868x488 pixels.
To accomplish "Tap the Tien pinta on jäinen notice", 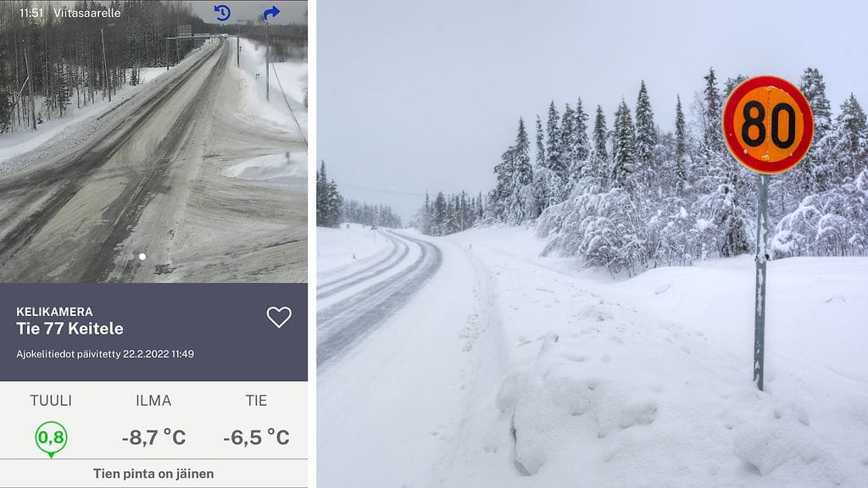I will (x=153, y=474).
